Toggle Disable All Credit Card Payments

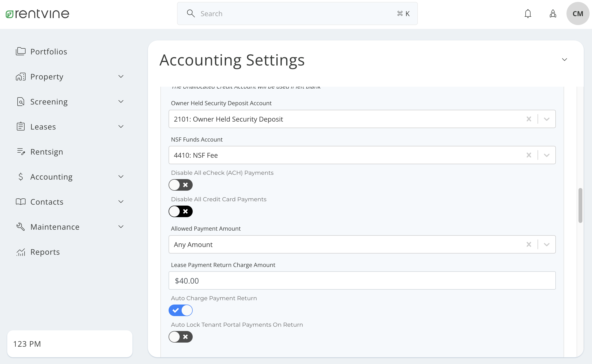point(181,211)
